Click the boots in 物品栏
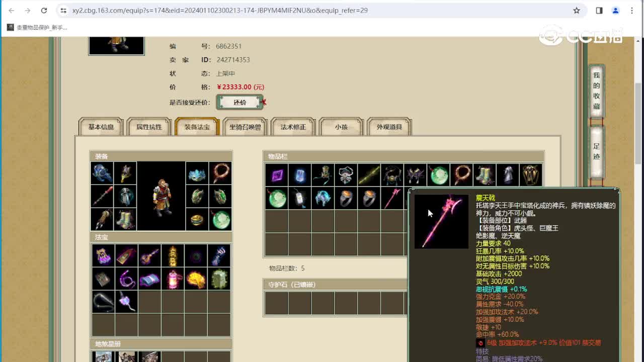 (485, 175)
